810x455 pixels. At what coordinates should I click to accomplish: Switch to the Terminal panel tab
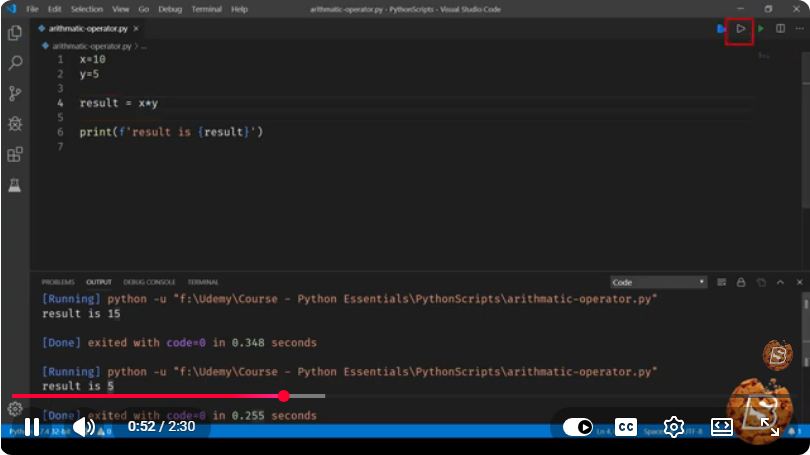[x=202, y=282]
